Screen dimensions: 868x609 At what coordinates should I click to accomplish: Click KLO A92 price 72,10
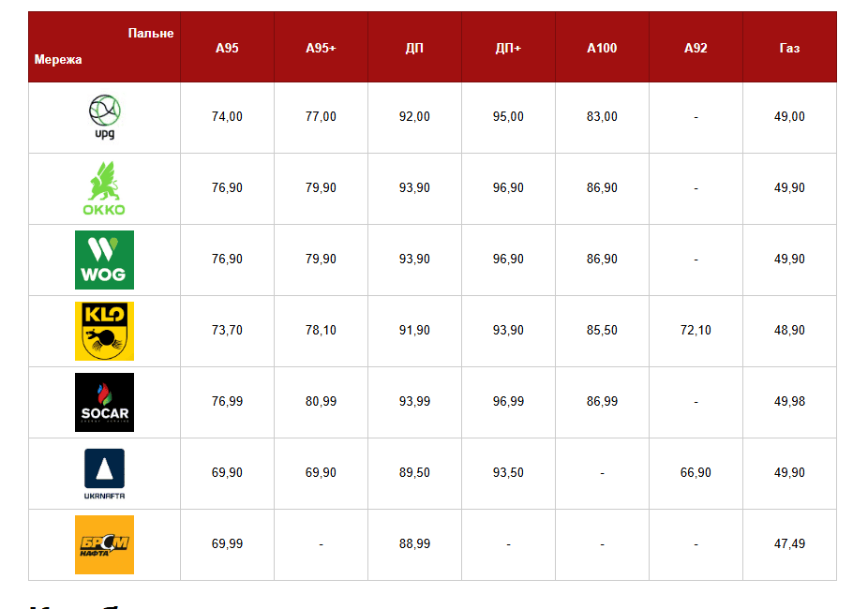(696, 331)
